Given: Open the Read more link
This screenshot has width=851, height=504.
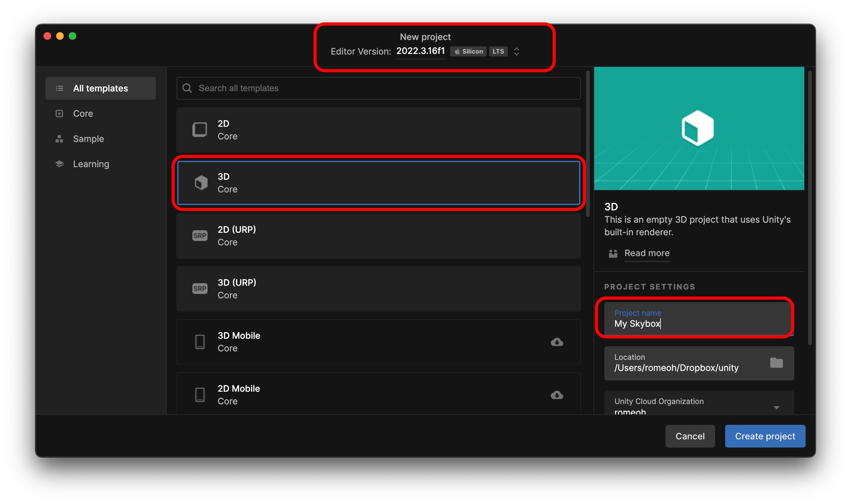Looking at the screenshot, I should tap(647, 253).
